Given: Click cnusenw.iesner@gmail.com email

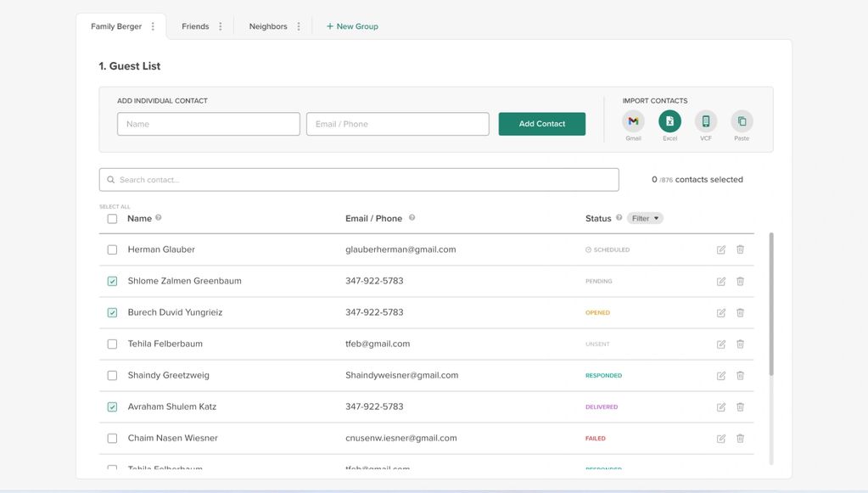Looking at the screenshot, I should 401,438.
